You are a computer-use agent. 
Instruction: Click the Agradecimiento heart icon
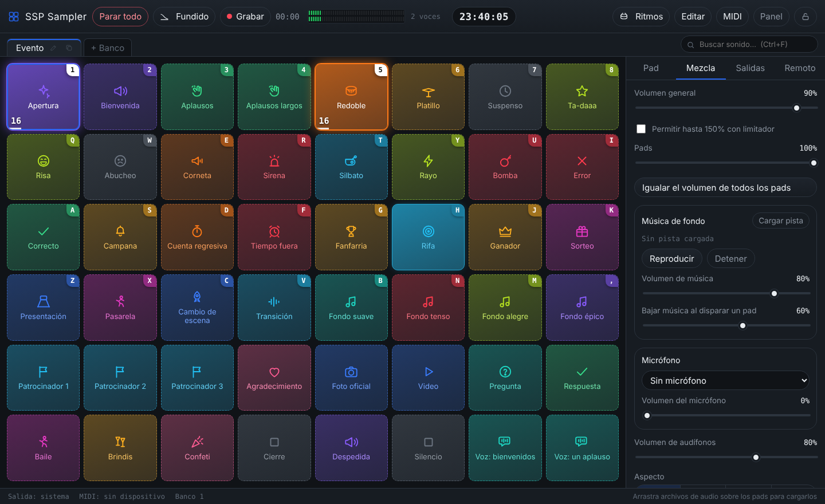coord(274,372)
